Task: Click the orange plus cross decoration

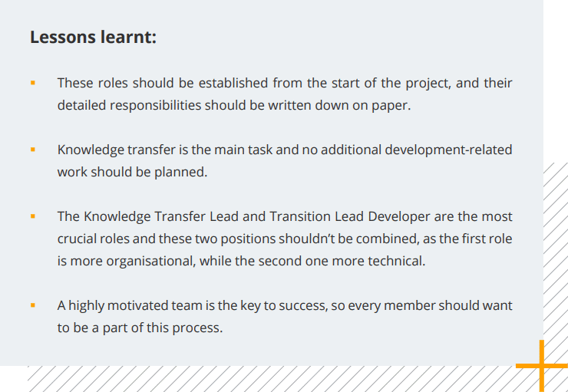Action: click(x=543, y=366)
